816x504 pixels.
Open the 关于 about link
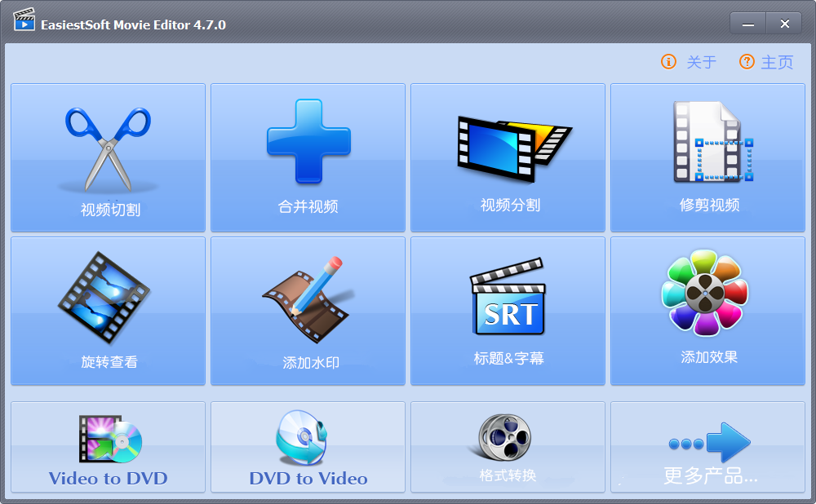pos(702,63)
